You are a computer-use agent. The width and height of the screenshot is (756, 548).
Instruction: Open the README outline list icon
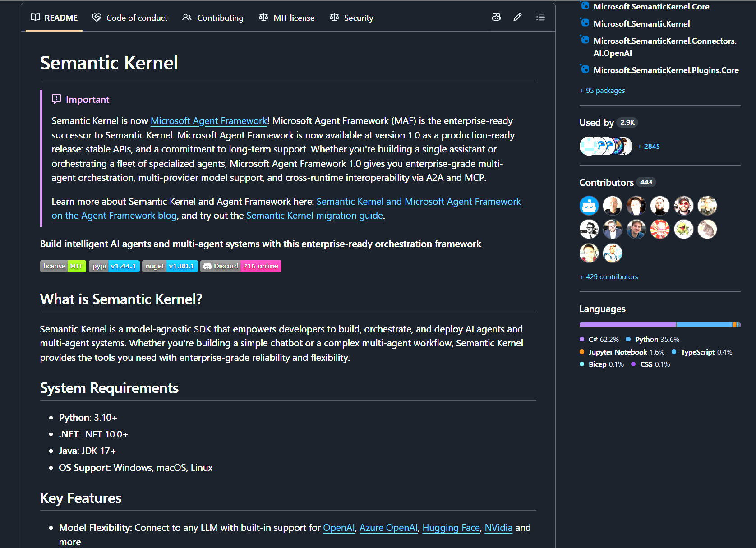(x=540, y=17)
